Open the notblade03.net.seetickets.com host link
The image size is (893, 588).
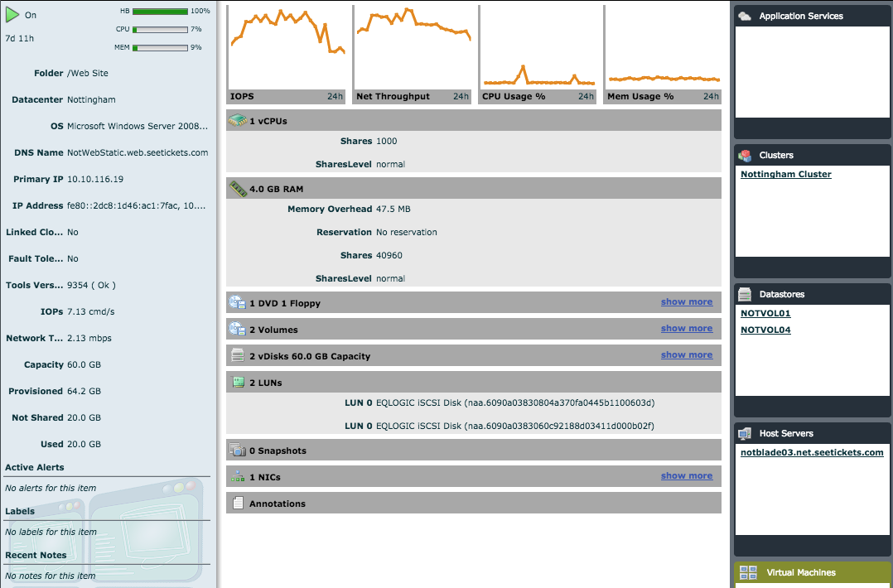click(x=812, y=453)
